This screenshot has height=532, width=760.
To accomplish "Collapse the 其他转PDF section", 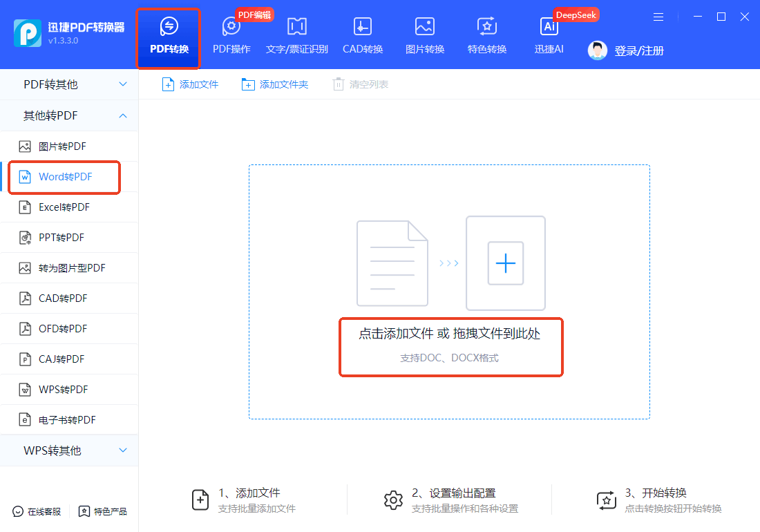I will (68, 115).
